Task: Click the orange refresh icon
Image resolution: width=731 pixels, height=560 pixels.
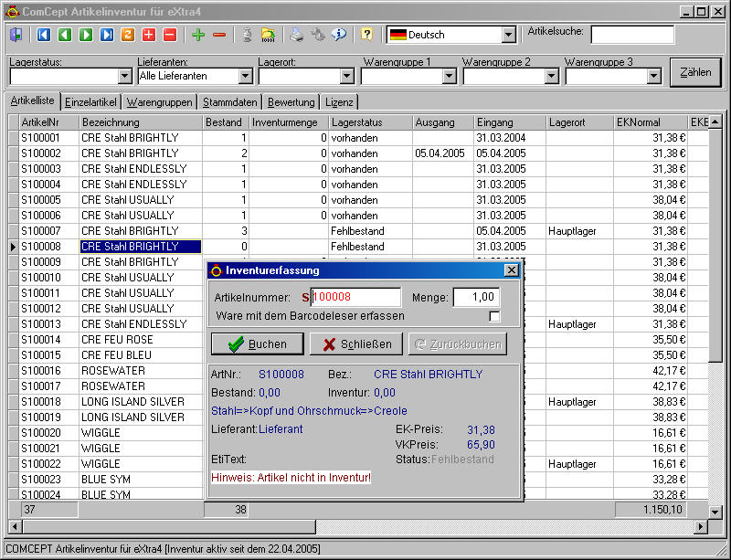Action: click(128, 35)
